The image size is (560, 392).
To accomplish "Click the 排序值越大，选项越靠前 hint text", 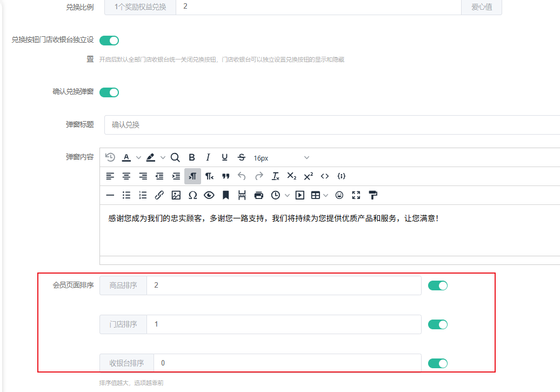I will (131, 383).
